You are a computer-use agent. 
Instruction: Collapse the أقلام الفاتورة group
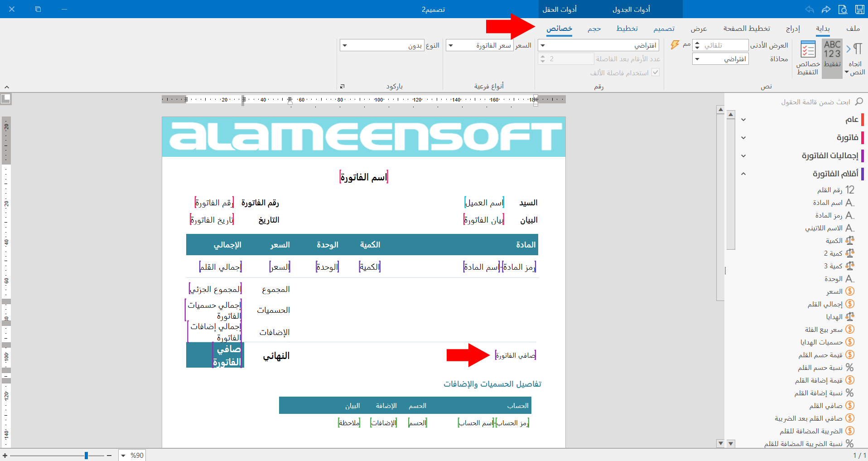pos(743,174)
